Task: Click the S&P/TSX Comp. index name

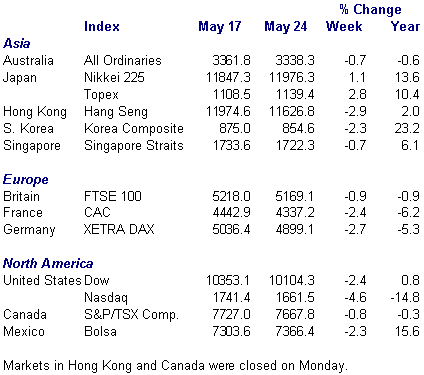Action: 131,315
